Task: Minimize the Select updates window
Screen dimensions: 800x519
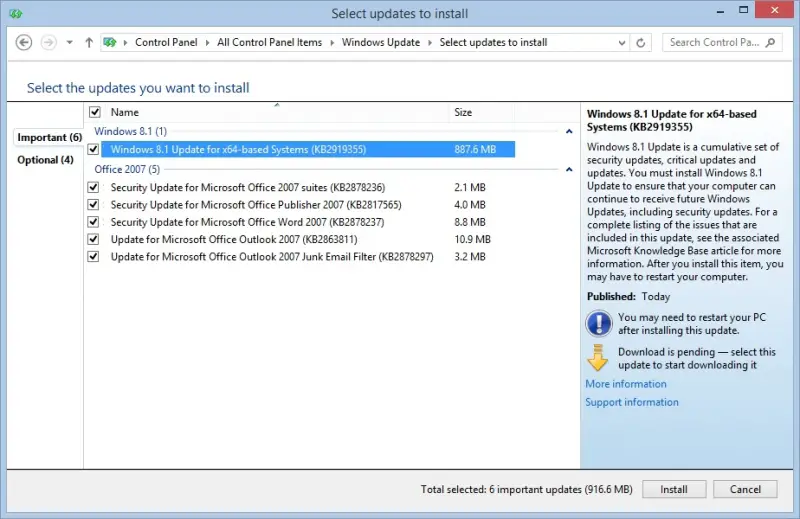Action: tap(720, 11)
